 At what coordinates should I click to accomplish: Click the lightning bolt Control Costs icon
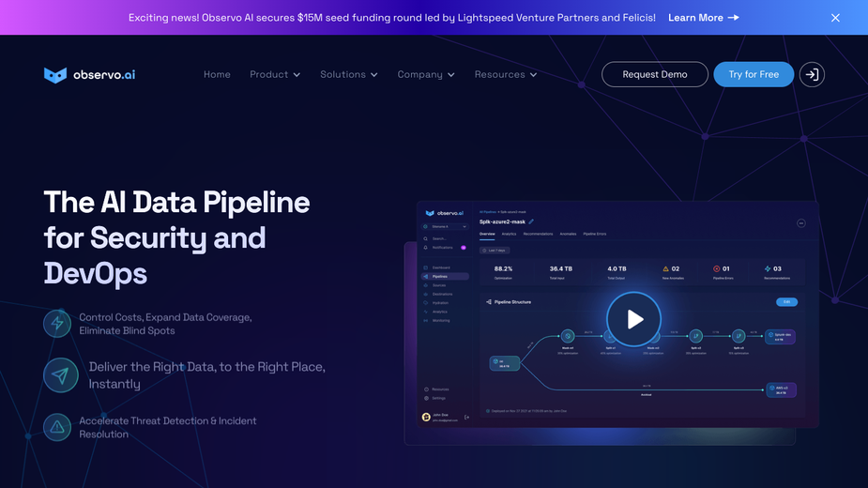pyautogui.click(x=57, y=324)
